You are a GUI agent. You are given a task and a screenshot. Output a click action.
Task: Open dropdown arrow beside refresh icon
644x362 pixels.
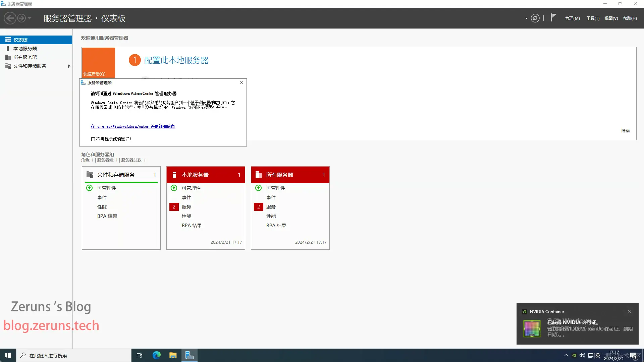tap(526, 18)
